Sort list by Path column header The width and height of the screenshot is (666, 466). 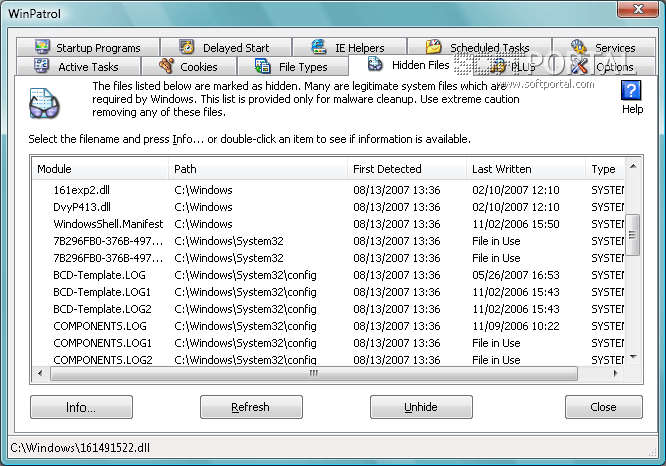click(x=258, y=169)
